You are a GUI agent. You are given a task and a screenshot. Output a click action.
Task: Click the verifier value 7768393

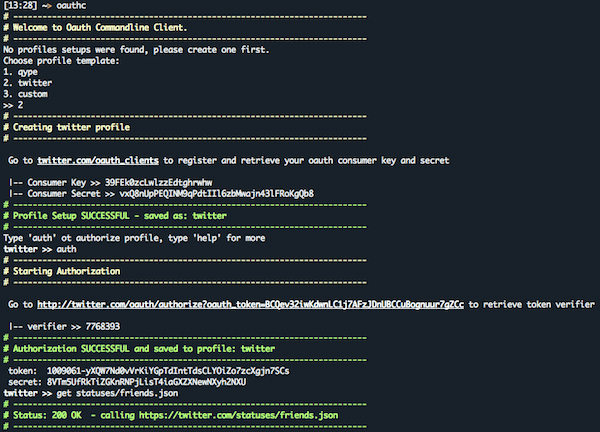103,326
